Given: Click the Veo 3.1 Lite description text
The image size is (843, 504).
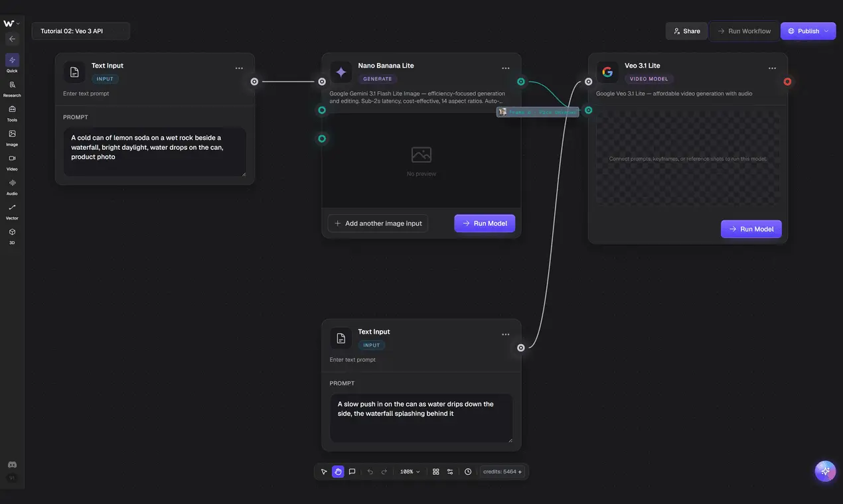Looking at the screenshot, I should (674, 94).
